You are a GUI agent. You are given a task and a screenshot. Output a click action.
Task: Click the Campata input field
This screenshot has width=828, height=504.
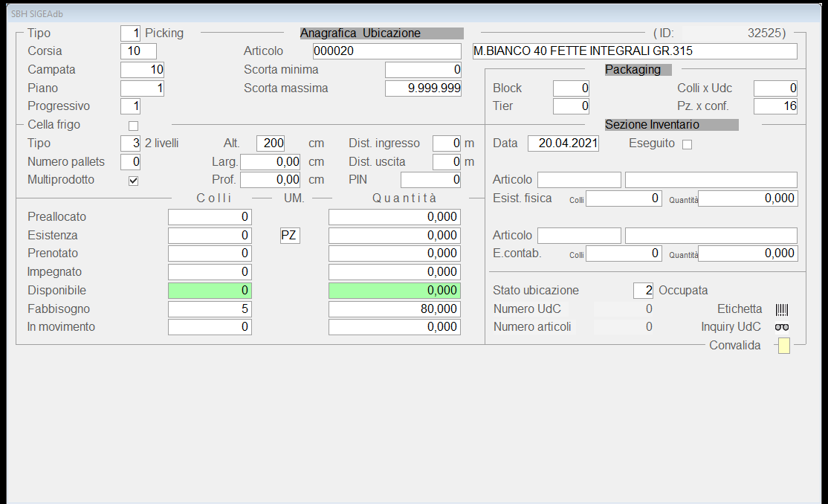click(x=142, y=70)
